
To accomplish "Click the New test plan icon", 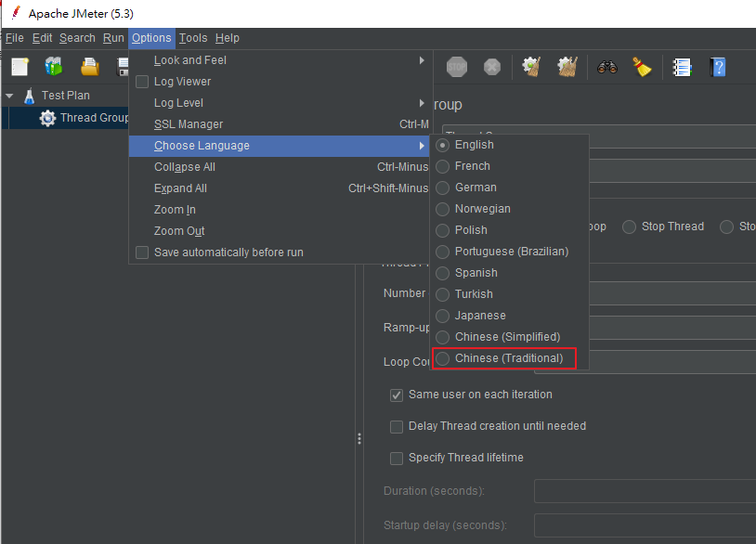I will tap(20, 67).
